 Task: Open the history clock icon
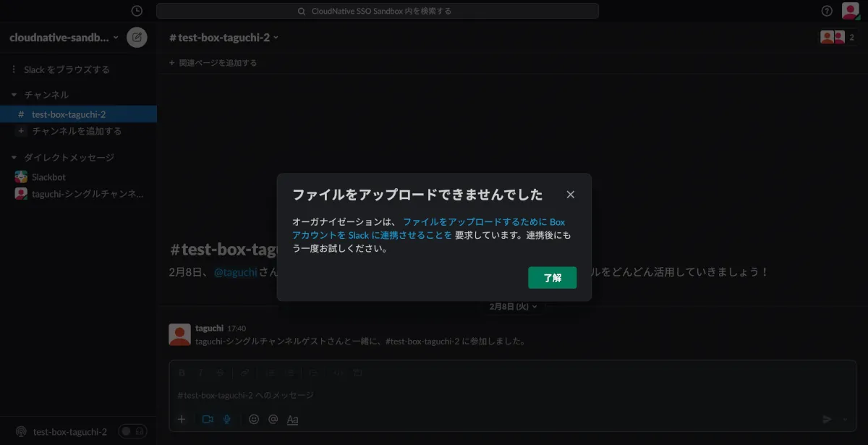point(137,11)
